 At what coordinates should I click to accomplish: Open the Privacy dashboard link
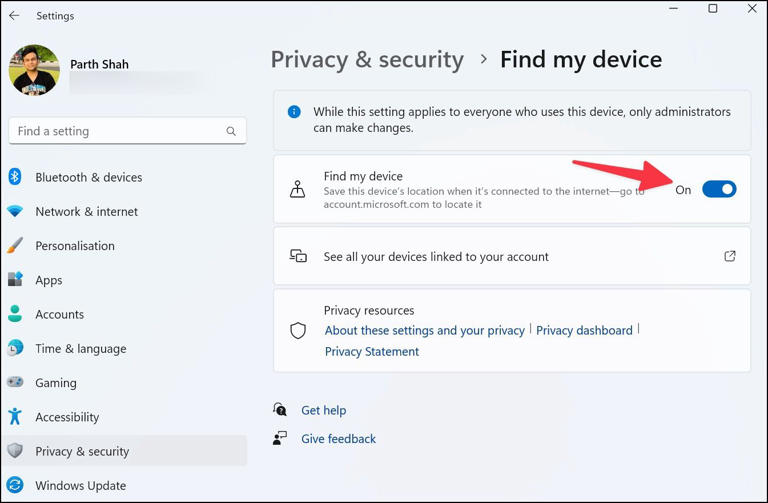584,330
